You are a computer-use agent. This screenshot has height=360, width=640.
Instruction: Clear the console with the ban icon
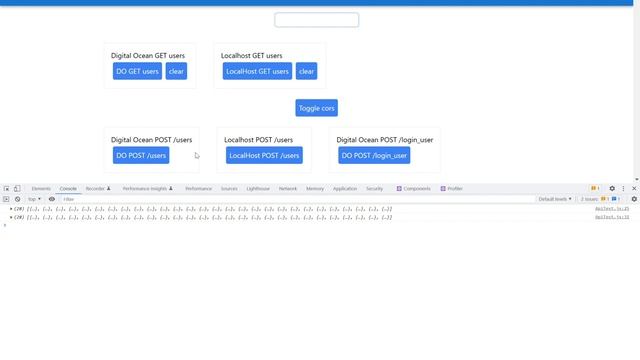tap(18, 199)
